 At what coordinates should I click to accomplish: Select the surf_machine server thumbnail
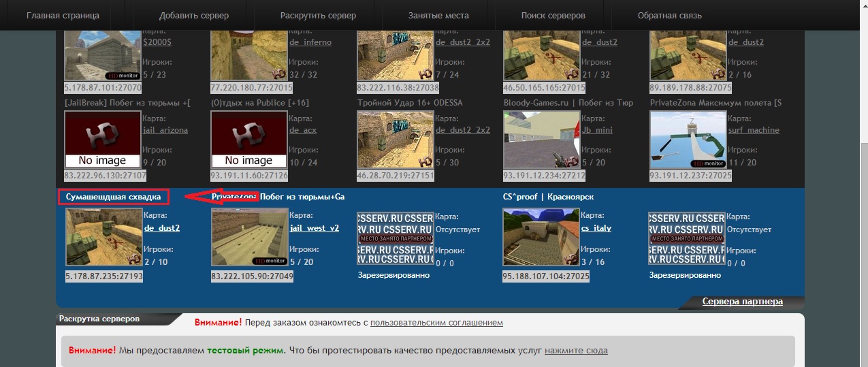(688, 140)
